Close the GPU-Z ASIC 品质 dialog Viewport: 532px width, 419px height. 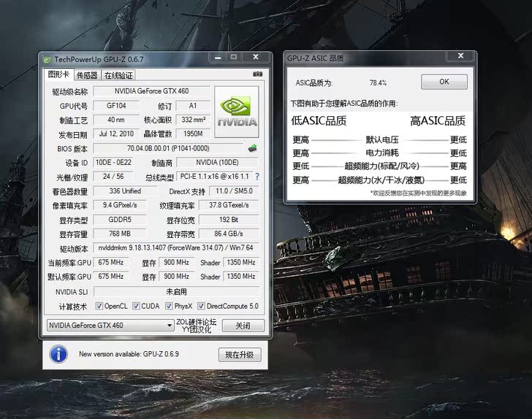coord(460,55)
